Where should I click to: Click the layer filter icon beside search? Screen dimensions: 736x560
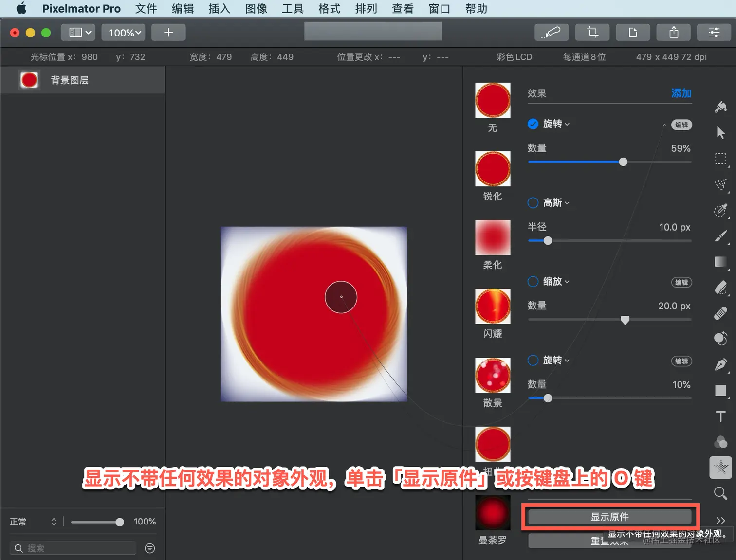pos(150,548)
